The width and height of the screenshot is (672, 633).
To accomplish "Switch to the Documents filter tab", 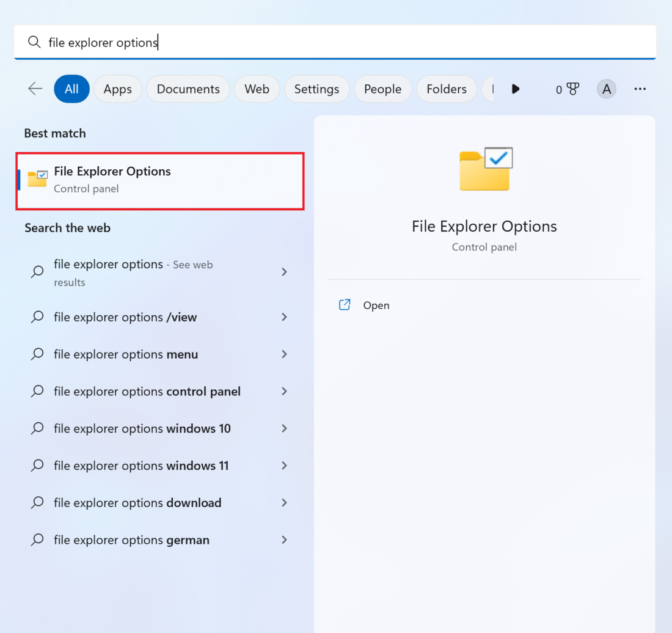I will (x=188, y=89).
